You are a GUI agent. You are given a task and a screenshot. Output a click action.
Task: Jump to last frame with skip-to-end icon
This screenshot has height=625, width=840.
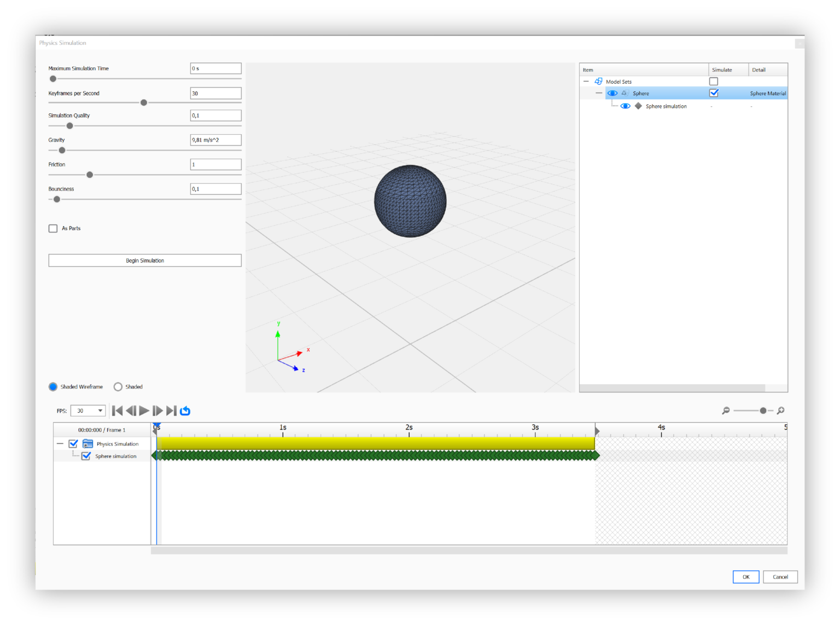point(171,410)
